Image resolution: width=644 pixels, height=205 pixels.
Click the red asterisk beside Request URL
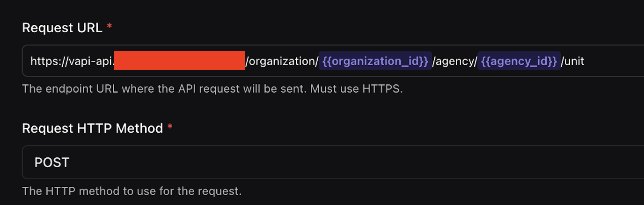tap(110, 27)
